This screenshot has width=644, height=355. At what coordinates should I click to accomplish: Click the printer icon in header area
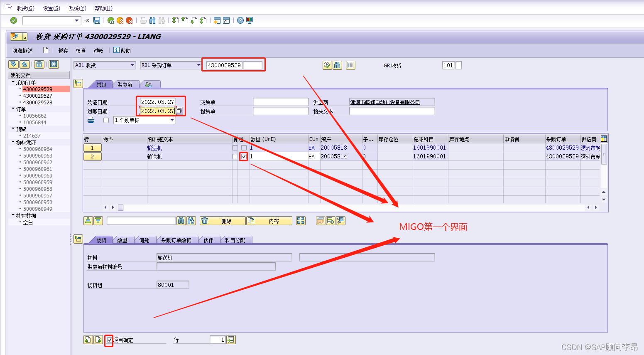click(91, 120)
